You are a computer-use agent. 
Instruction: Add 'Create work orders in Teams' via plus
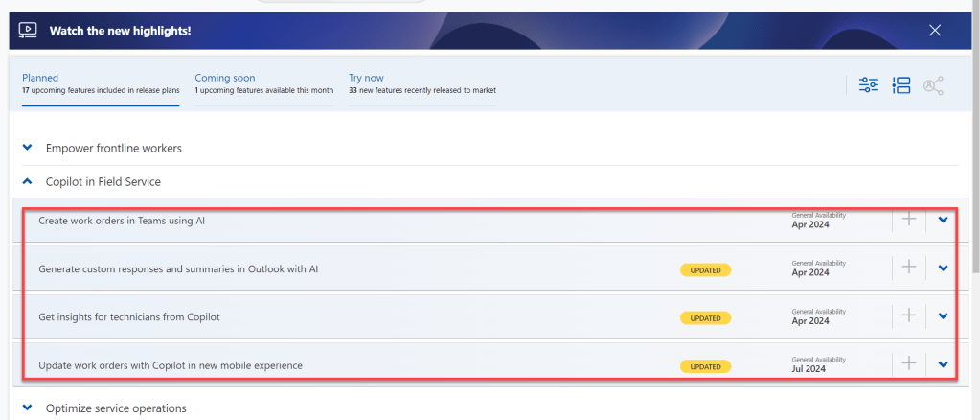(x=909, y=220)
